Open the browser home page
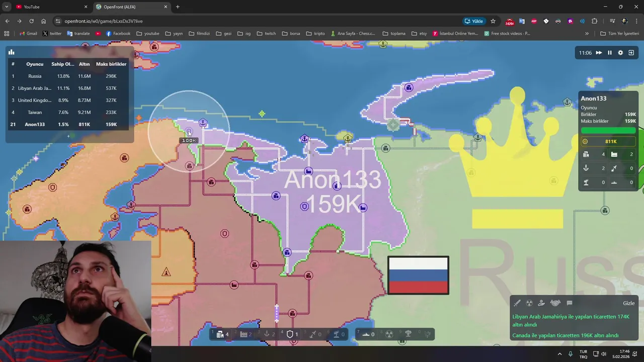The image size is (644, 362). (43, 21)
